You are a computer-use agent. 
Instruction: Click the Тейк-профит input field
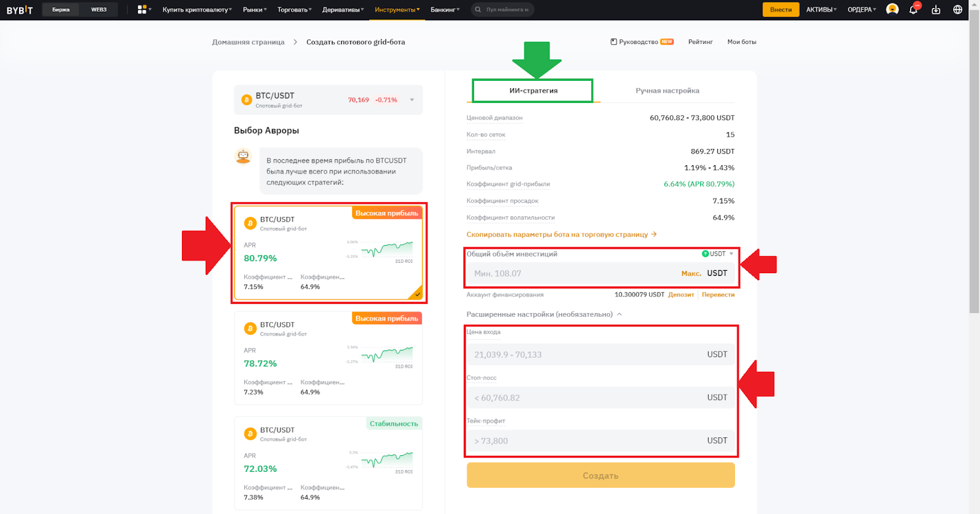point(600,440)
